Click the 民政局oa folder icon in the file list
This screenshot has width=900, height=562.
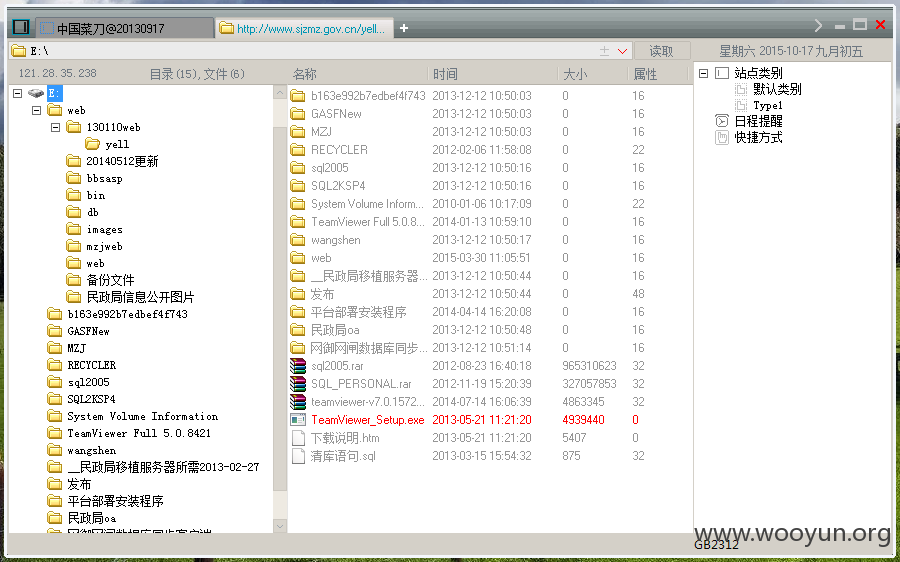[297, 330]
